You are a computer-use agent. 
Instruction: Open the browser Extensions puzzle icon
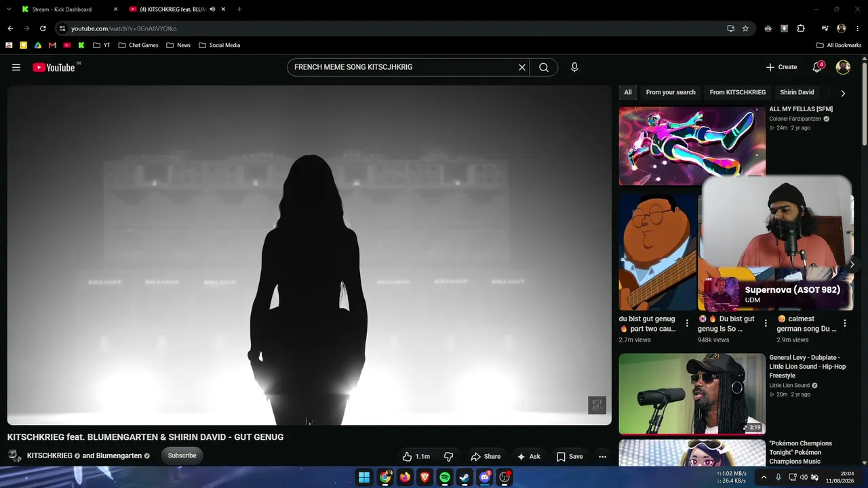801,28
